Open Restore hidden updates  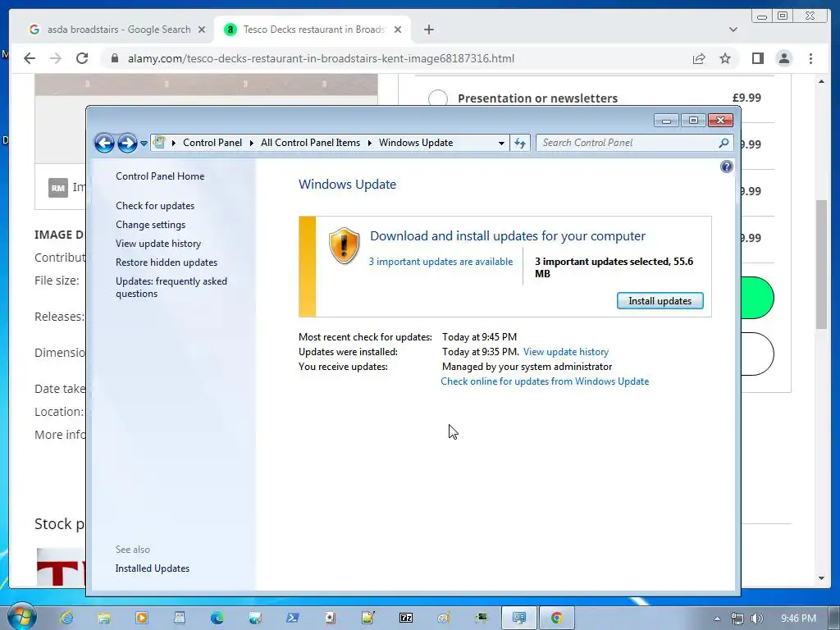(x=166, y=262)
